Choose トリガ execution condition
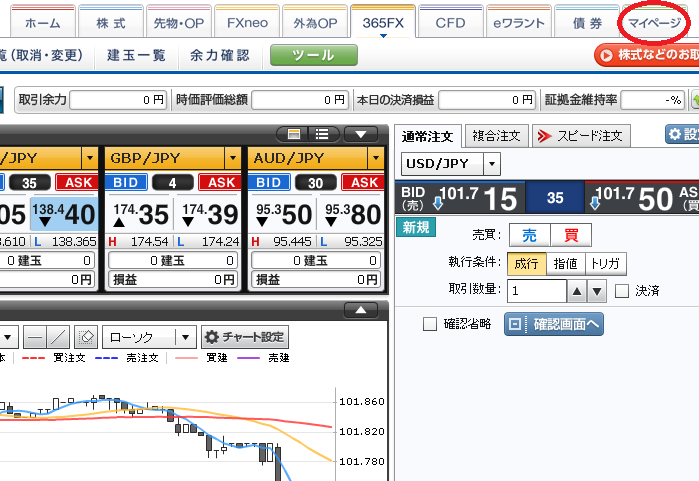This screenshot has width=699, height=481. click(x=605, y=263)
